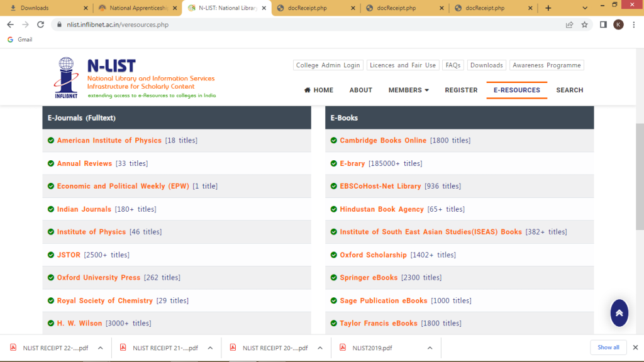Click the page vertical scrollbar
Screen dimensions: 644x362
click(640, 177)
